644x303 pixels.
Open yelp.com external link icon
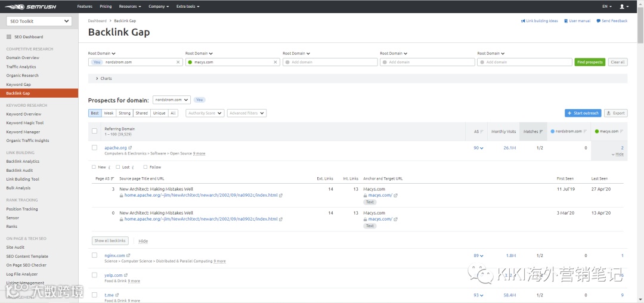click(x=126, y=275)
